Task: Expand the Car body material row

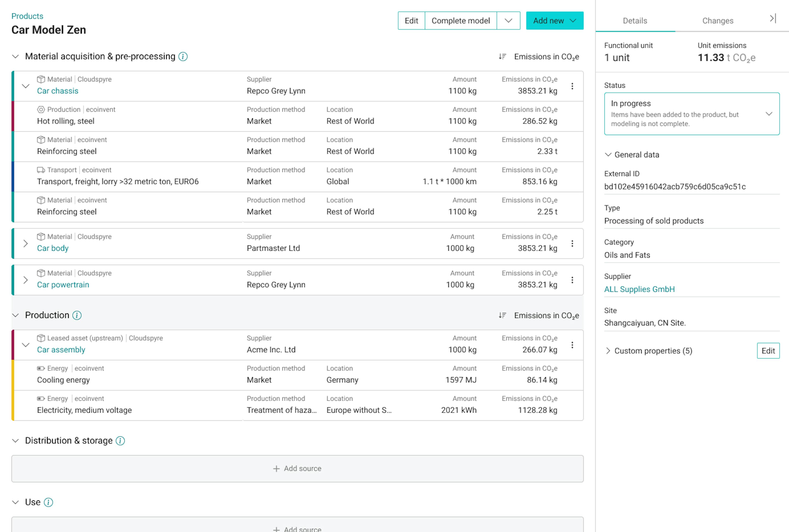Action: (x=25, y=243)
